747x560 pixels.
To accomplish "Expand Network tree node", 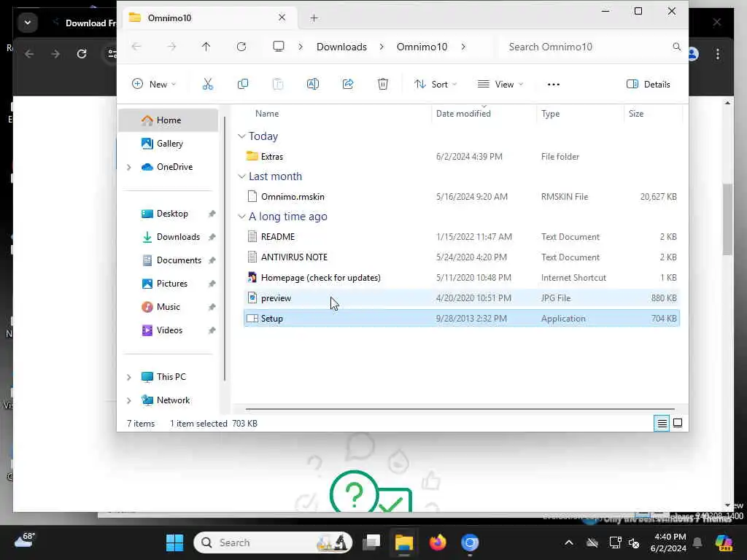I will [x=128, y=400].
